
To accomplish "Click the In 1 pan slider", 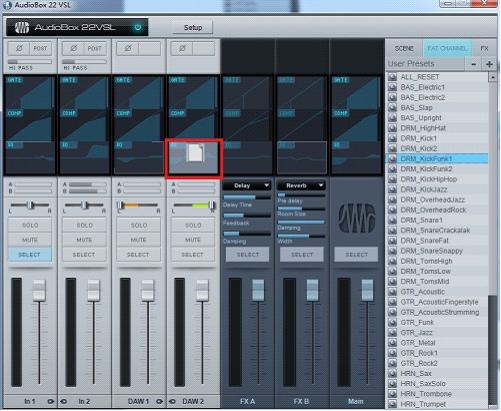I will (30, 205).
